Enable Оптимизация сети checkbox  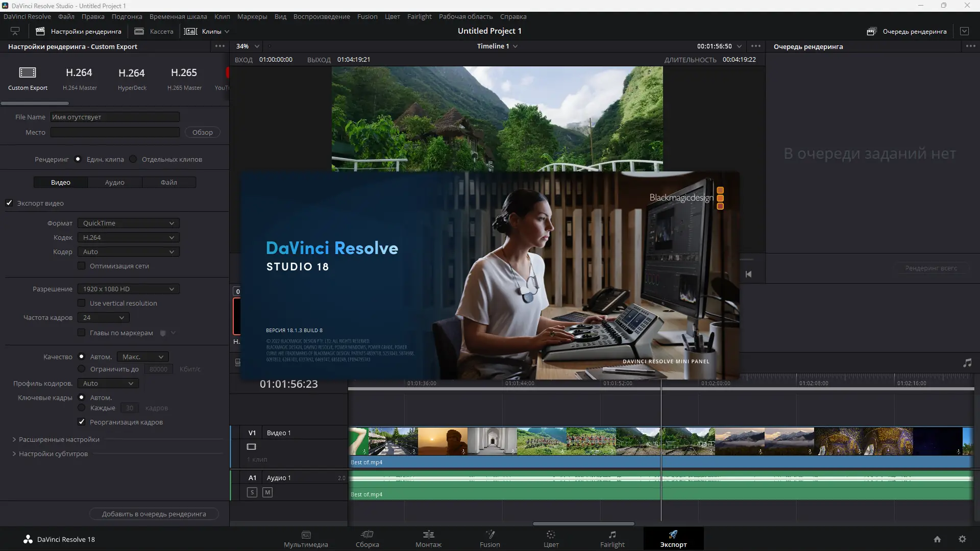pos(81,266)
